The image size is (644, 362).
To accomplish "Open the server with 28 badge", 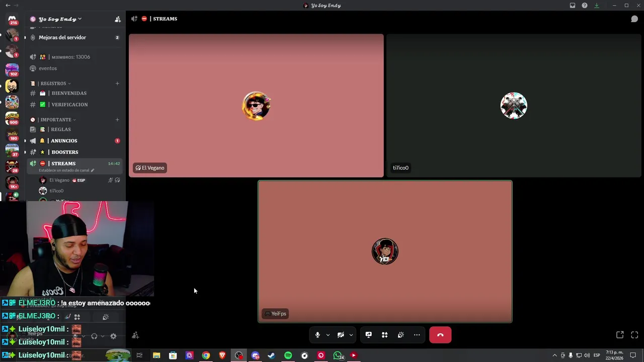I will coord(12,167).
